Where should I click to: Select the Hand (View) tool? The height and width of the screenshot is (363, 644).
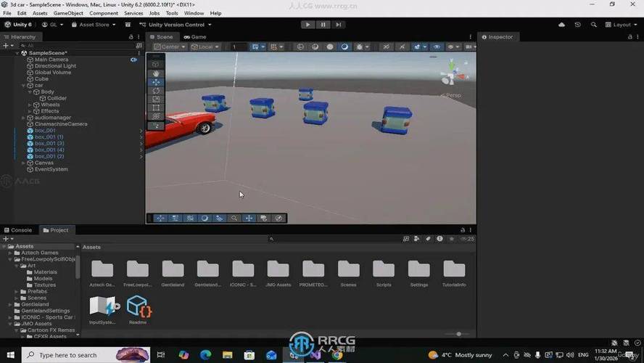click(x=156, y=73)
